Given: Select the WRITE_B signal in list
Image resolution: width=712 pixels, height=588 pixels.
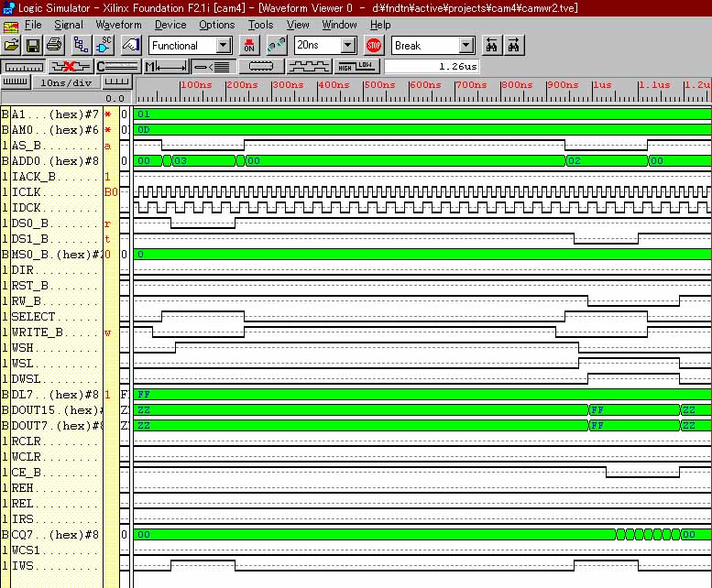Looking at the screenshot, I should pyautogui.click(x=55, y=332).
